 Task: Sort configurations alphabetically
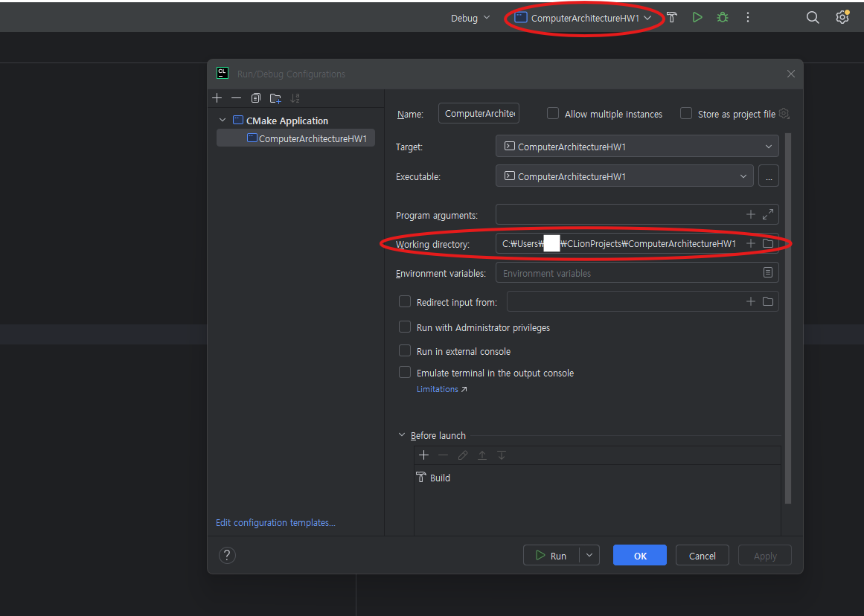[x=295, y=98]
